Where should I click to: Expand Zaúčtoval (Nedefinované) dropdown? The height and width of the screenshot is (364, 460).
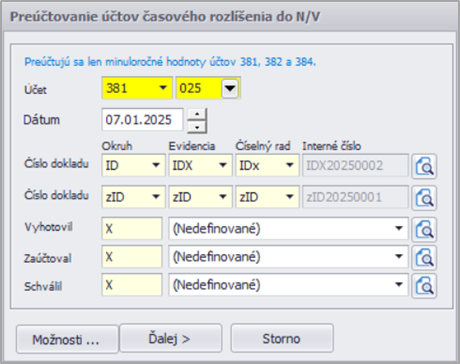[x=398, y=256]
